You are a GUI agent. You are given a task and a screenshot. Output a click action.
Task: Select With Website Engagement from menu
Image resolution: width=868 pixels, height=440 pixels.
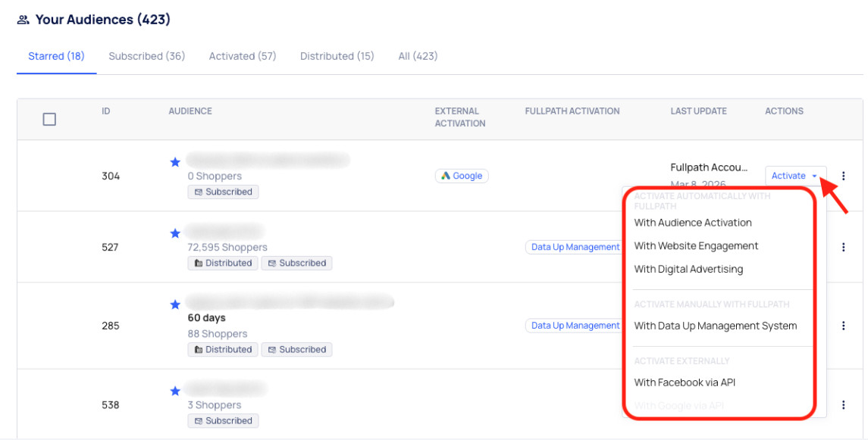(696, 245)
